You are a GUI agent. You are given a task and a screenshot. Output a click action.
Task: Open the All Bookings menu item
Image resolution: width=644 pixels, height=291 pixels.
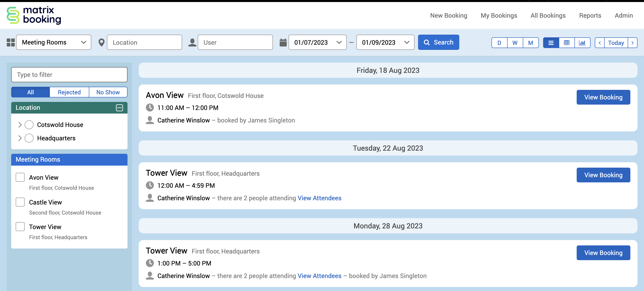pyautogui.click(x=548, y=15)
